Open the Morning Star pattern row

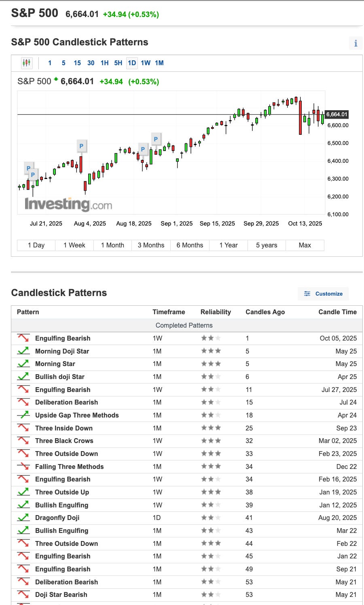55,364
